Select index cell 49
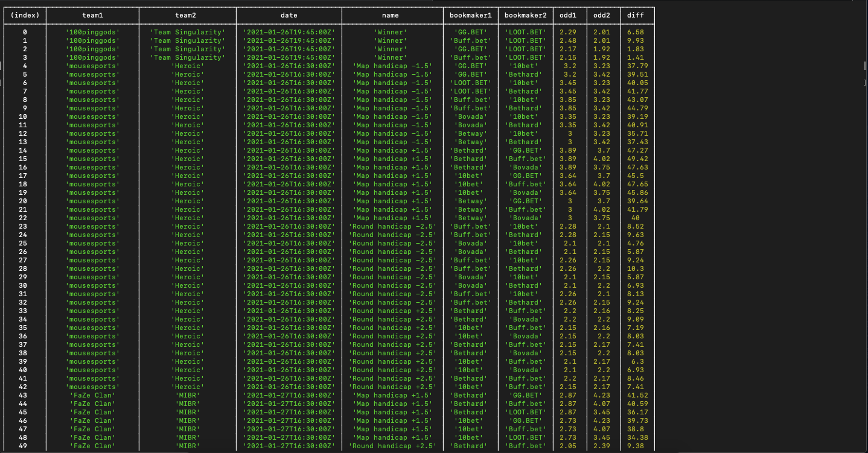 [x=23, y=446]
